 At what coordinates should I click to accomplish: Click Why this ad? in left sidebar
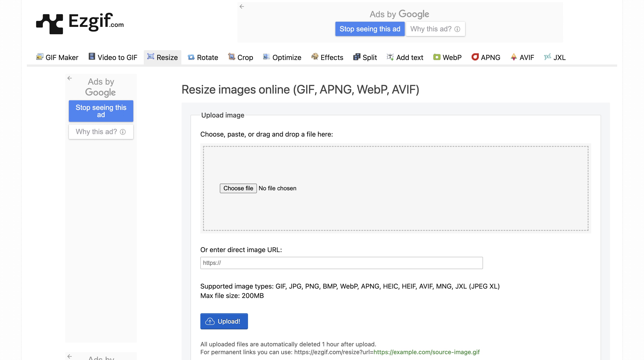pos(101,132)
